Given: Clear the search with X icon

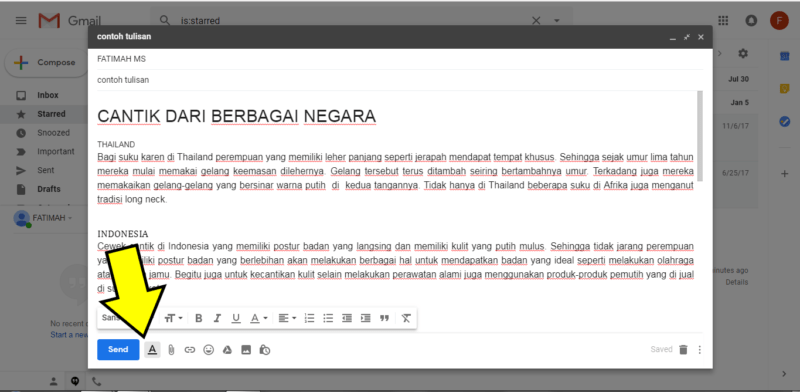Looking at the screenshot, I should (x=536, y=21).
